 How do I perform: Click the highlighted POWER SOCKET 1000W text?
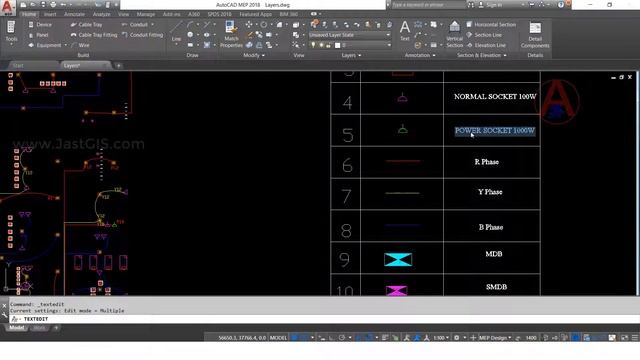(495, 131)
